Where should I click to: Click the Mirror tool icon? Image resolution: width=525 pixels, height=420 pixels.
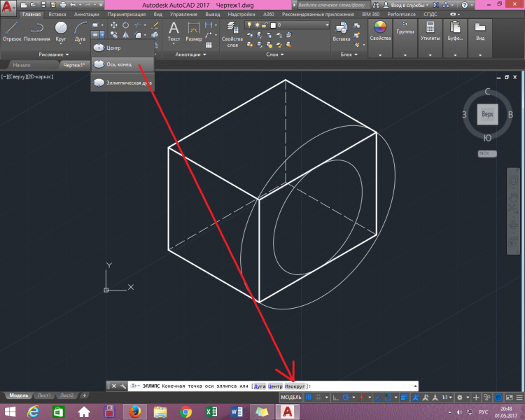[x=125, y=35]
